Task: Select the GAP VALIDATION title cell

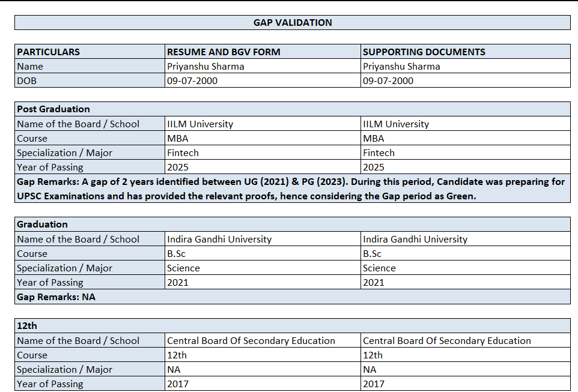Action: (293, 22)
